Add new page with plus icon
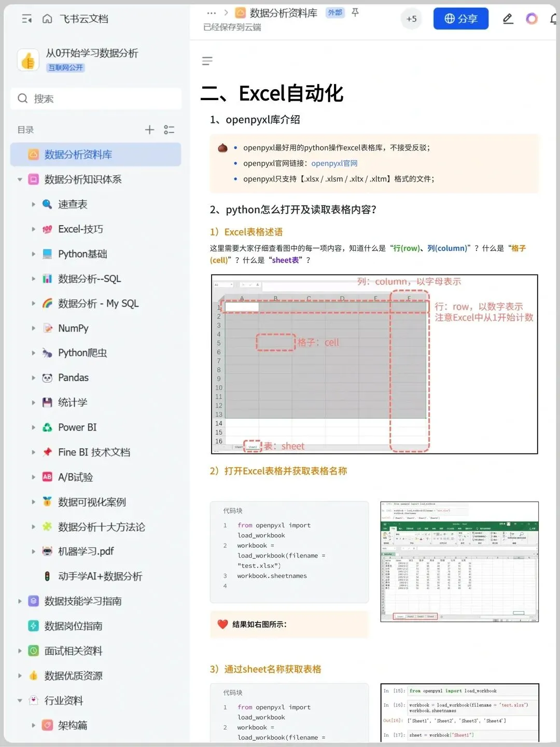The image size is (560, 747). click(149, 130)
